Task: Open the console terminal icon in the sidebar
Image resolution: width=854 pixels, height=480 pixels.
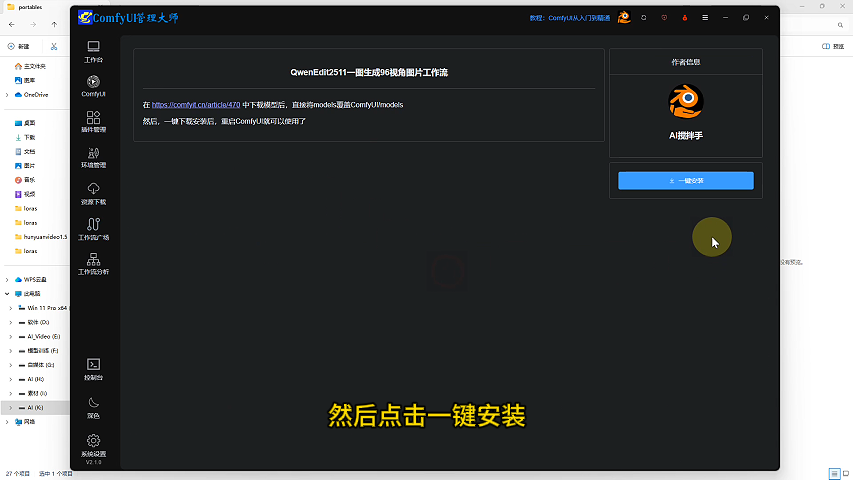Action: click(93, 369)
